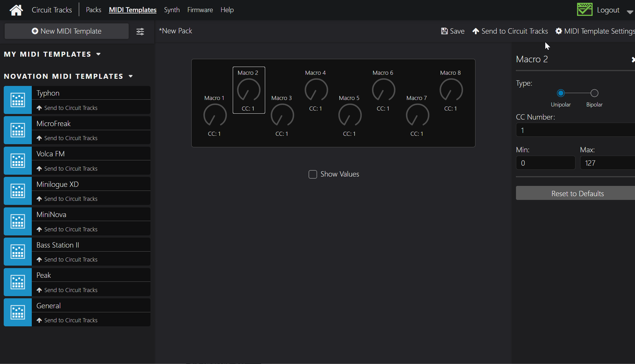Click the Volca FM template grid icon
Image resolution: width=635 pixels, height=364 pixels.
pos(18,161)
